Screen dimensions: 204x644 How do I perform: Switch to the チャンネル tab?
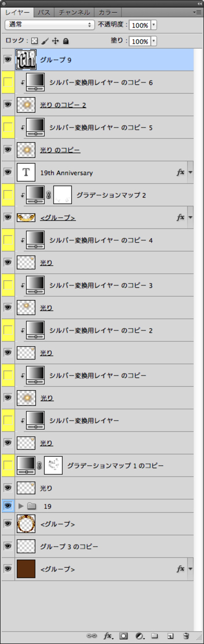(x=74, y=12)
